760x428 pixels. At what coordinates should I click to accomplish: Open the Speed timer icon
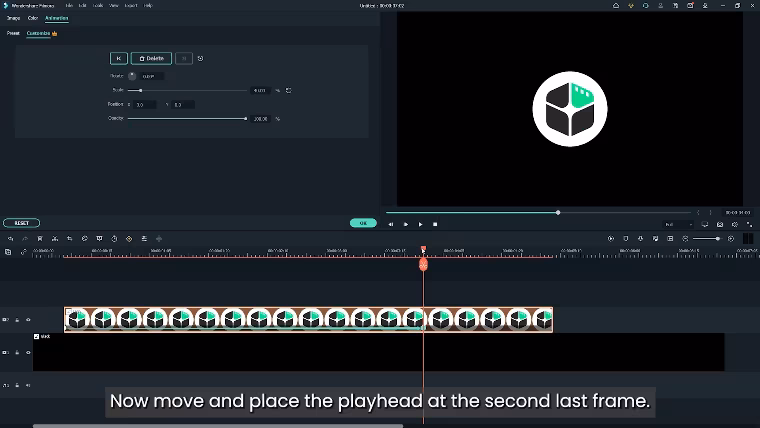pos(114,238)
